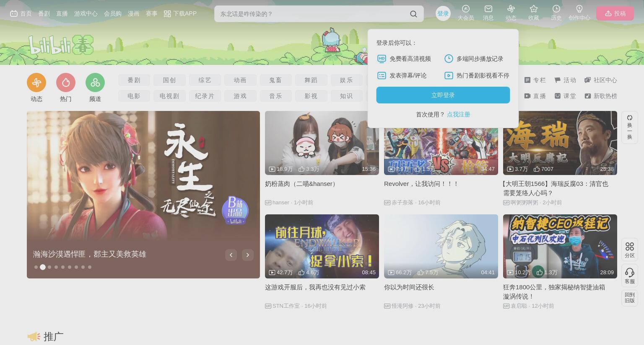The image size is (644, 345).
Task: Open the 永生 carousel banner
Action: [143, 195]
